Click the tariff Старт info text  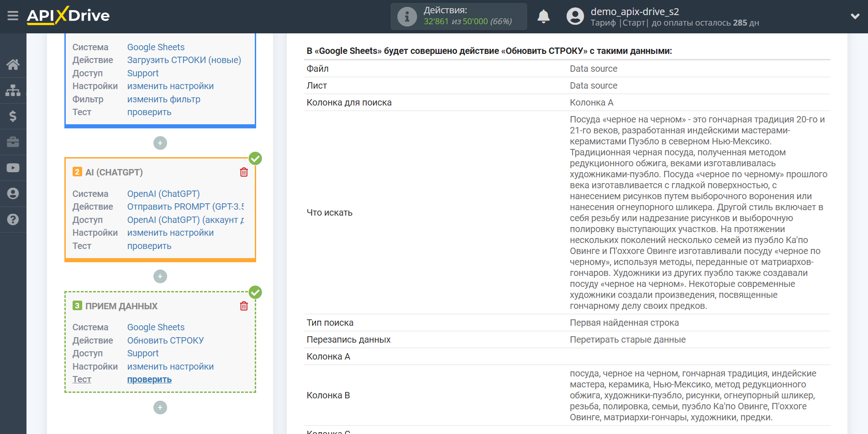tap(674, 23)
